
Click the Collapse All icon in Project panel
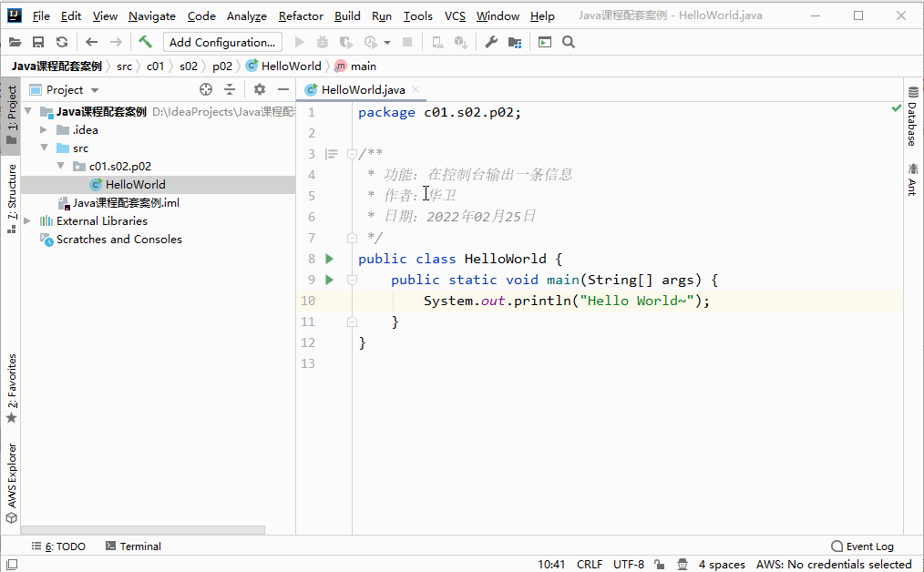point(230,89)
